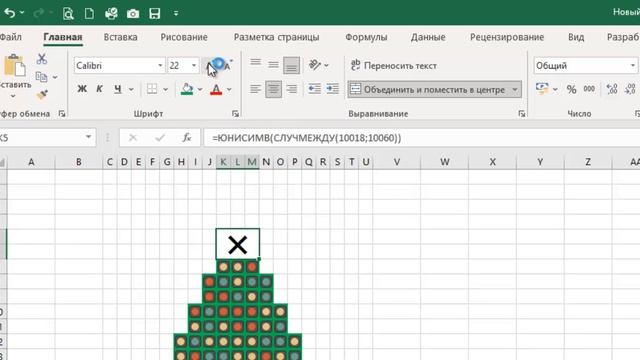
Task: Apply cell borders icon
Action: (152, 89)
